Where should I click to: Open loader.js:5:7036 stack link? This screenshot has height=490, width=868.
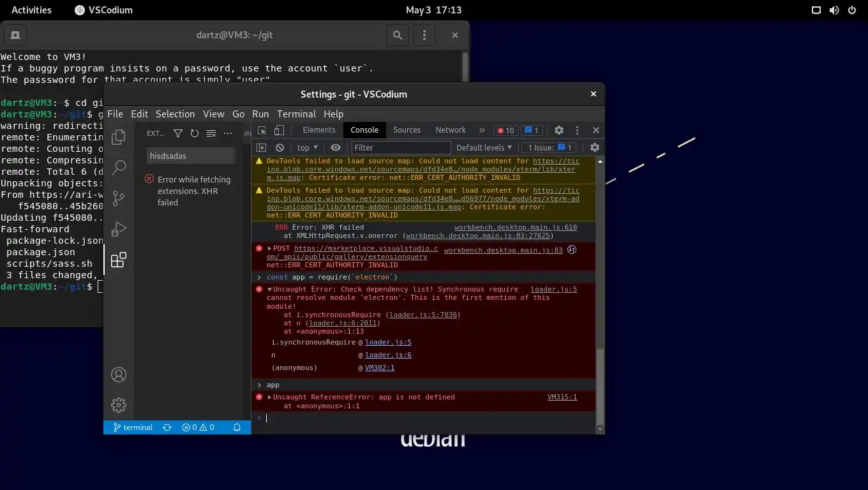[x=423, y=315]
